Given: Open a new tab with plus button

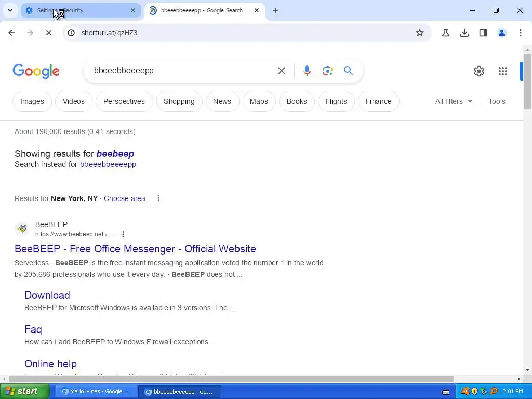Looking at the screenshot, I should [275, 10].
